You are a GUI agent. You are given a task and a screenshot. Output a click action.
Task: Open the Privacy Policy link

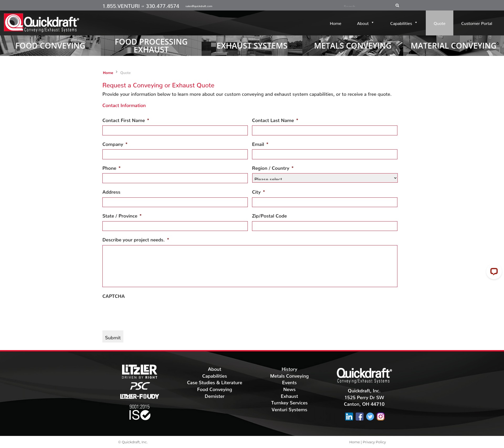coord(374,442)
